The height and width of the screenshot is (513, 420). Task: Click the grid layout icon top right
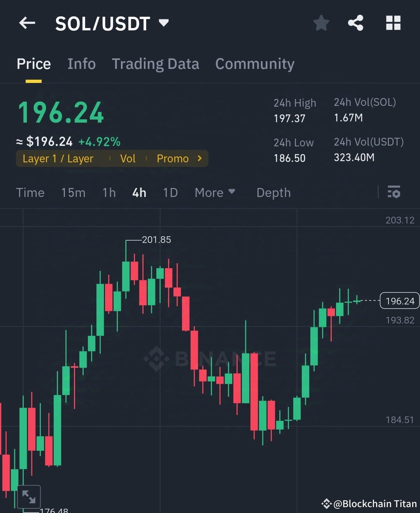(393, 23)
